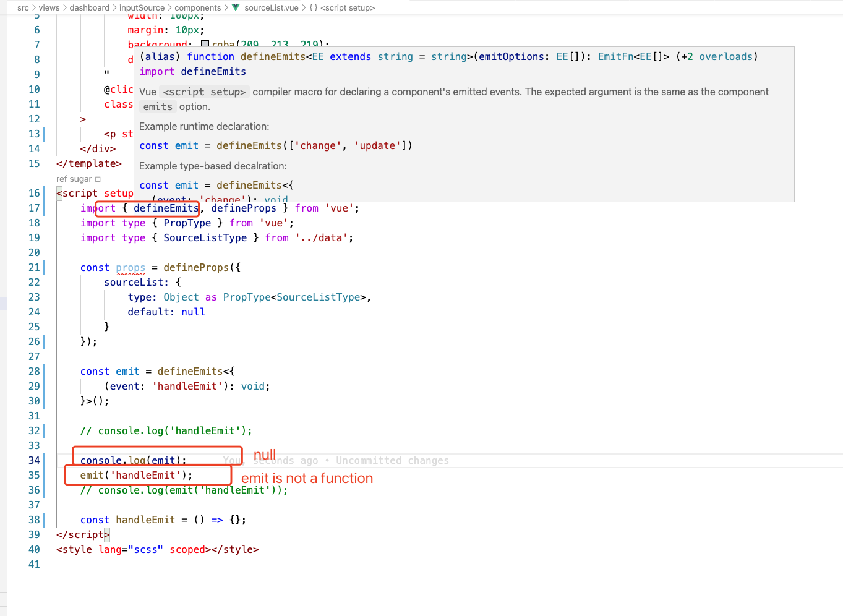
Task: Click 'import defineEmits' in the hover tooltip
Action: point(192,71)
